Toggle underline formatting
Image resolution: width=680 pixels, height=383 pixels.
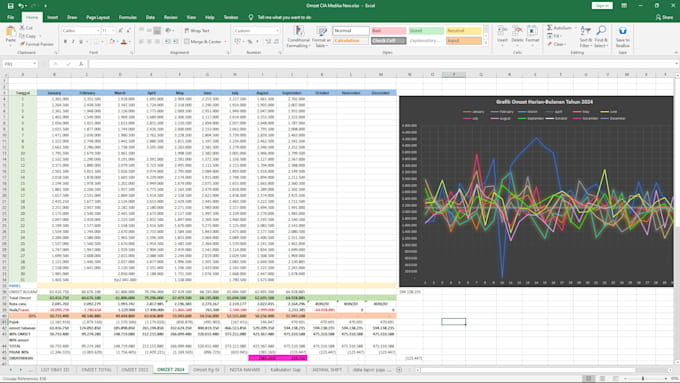click(81, 42)
